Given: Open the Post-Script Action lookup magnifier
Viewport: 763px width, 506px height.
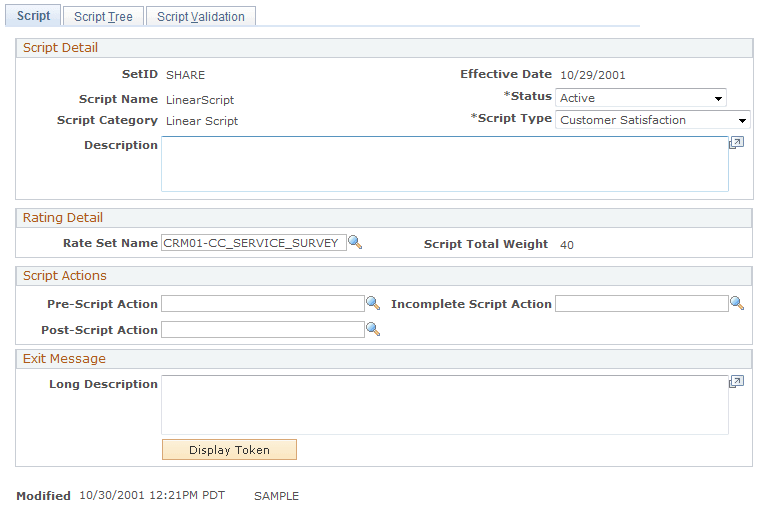Looking at the screenshot, I should [373, 329].
